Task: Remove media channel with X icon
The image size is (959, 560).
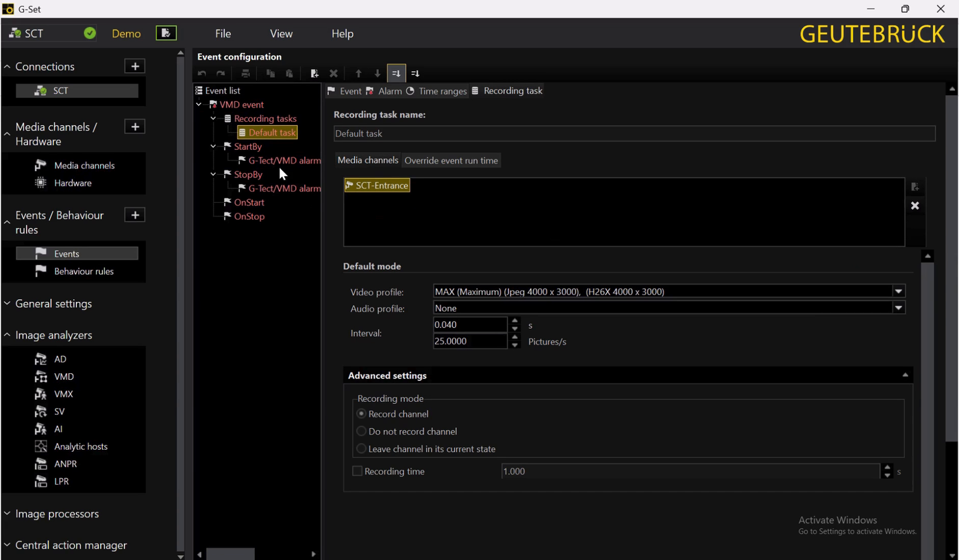Action: pyautogui.click(x=914, y=206)
